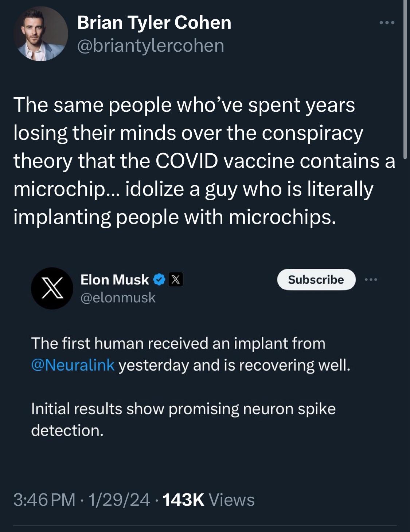Click the blue verified checkmark badge
410x532 pixels.
[159, 280]
